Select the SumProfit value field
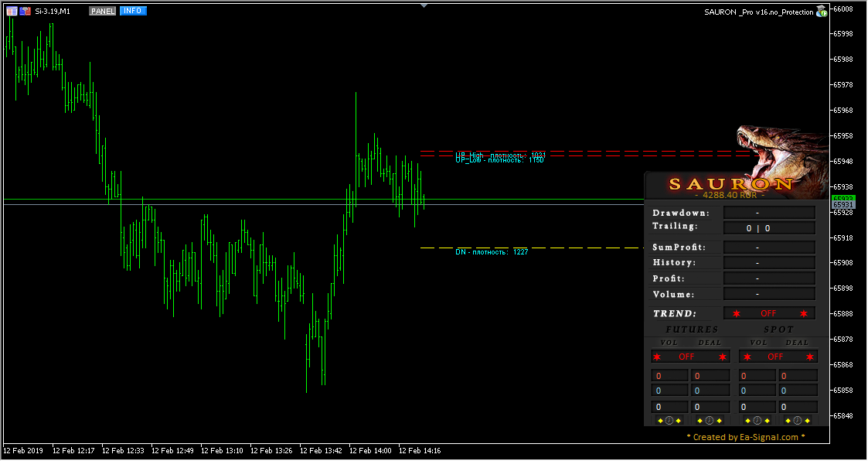Screen dimensions: 868x461 point(770,248)
